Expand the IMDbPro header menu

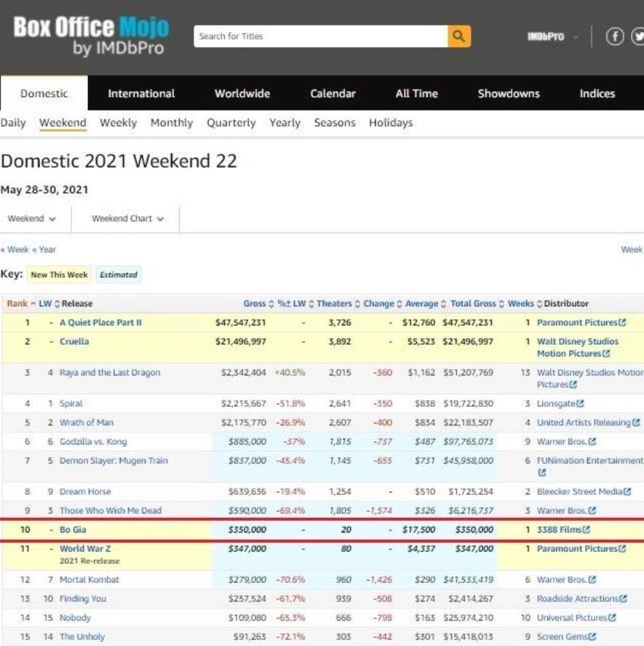point(552,36)
